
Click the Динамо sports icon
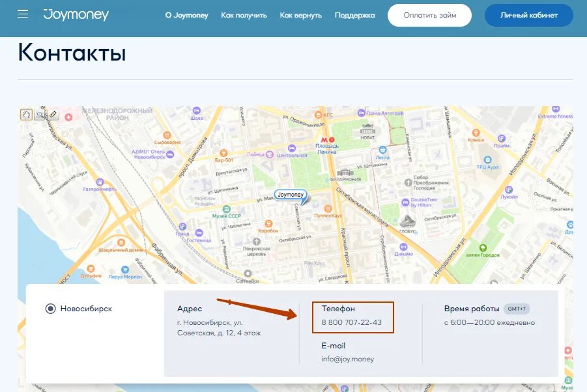tap(403, 247)
